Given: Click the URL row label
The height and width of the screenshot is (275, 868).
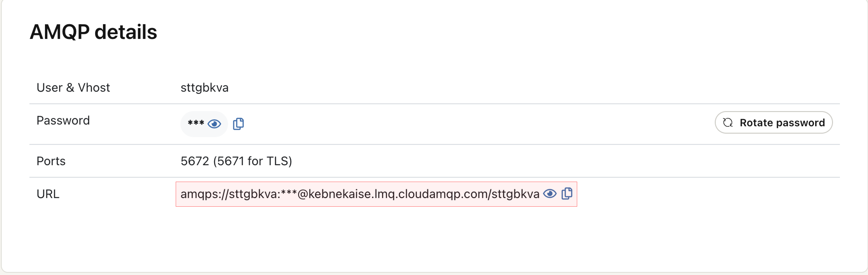Looking at the screenshot, I should click(48, 194).
